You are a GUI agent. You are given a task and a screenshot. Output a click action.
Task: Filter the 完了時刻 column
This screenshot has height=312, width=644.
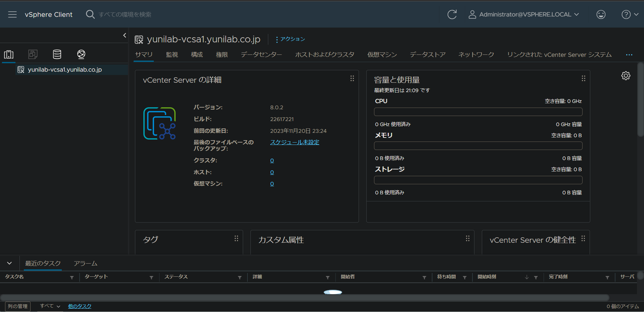tap(607, 277)
